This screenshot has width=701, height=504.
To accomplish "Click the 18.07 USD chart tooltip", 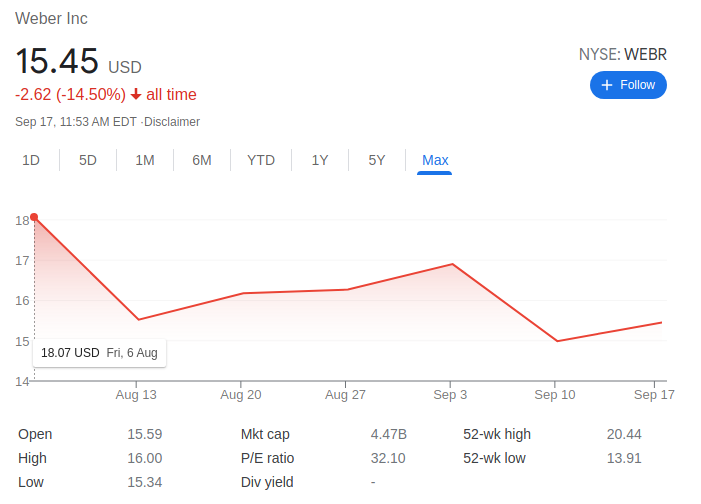I will click(x=99, y=353).
